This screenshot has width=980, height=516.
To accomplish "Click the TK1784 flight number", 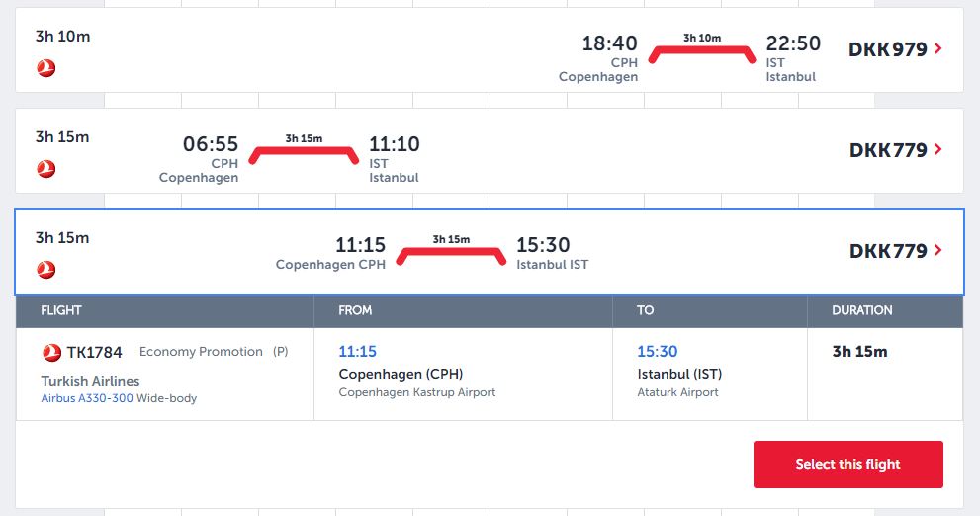I will pos(95,352).
